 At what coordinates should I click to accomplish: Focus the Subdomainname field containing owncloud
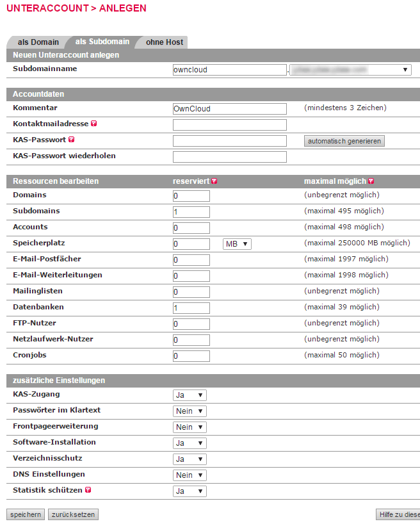230,70
